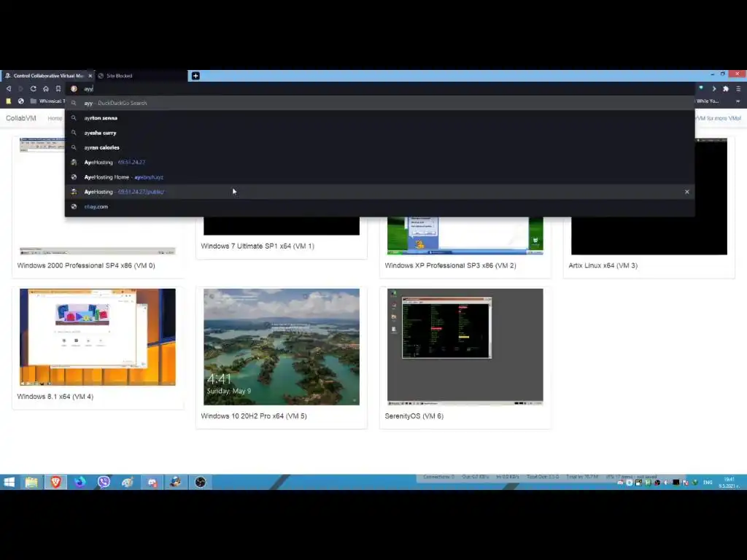Click the 'Windows 8.1 x64 (VM 4)' label
This screenshot has height=560, width=747.
click(55, 396)
